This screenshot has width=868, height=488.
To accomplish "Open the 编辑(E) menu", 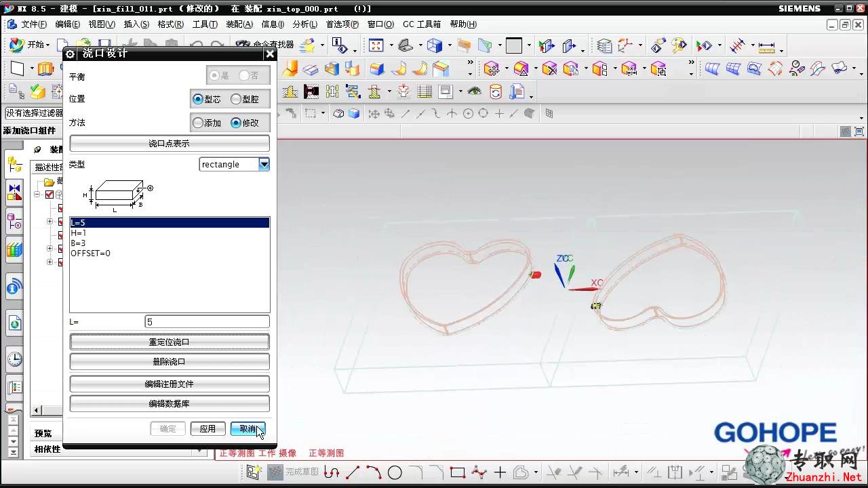I will 68,24.
